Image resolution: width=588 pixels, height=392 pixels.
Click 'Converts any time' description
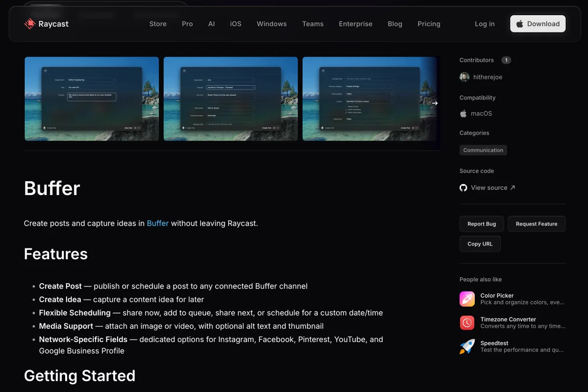pyautogui.click(x=523, y=326)
